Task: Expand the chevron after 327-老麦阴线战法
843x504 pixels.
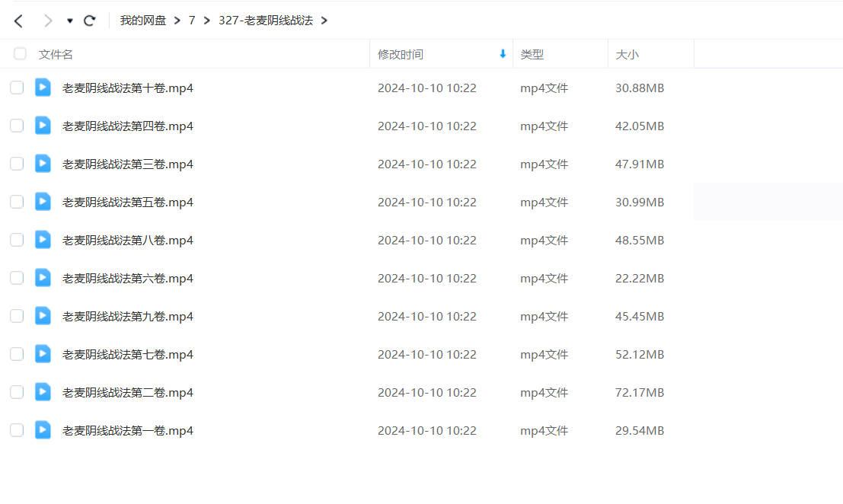Action: click(324, 21)
